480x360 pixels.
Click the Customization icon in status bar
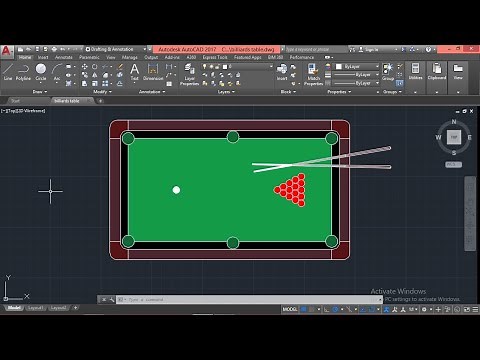[x=475, y=309]
